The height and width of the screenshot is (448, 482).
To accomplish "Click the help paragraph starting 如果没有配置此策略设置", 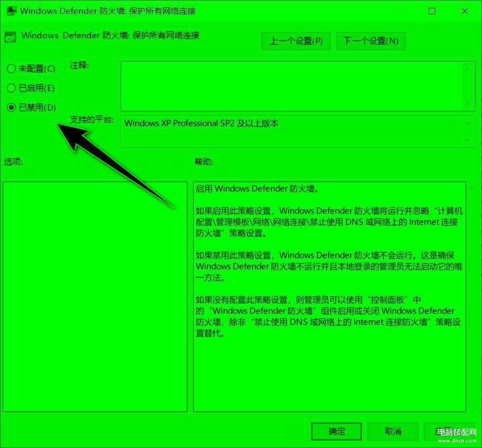I will coord(328,316).
